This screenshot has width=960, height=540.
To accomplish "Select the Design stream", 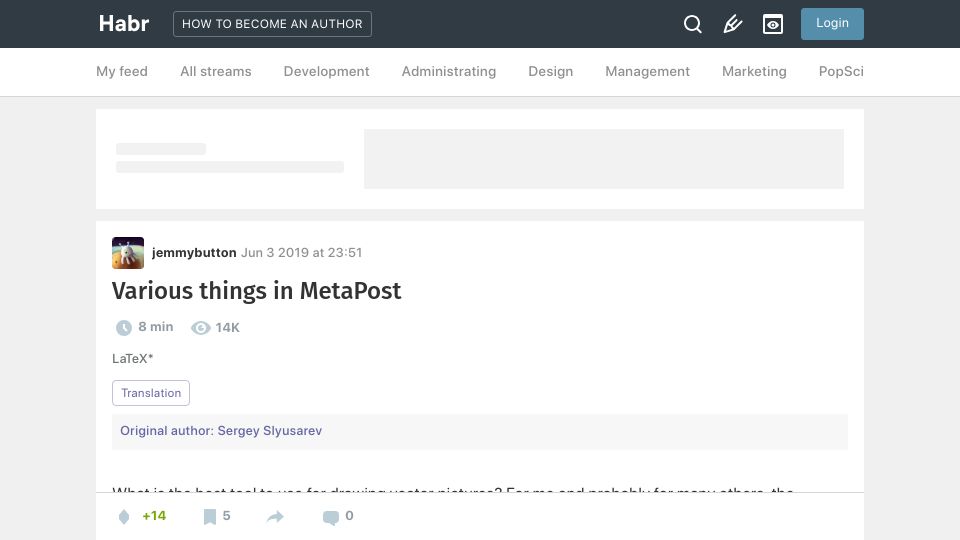I will [550, 72].
